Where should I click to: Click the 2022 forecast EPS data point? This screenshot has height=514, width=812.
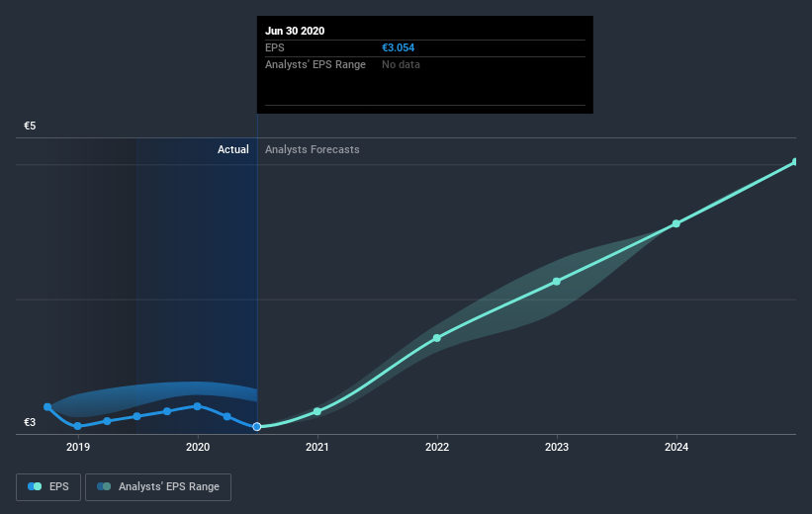point(437,338)
